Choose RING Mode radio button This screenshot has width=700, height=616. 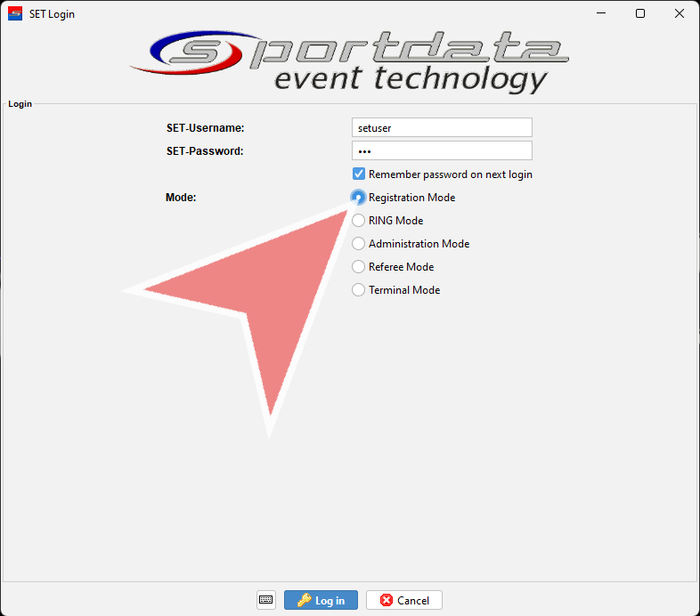pos(359,221)
